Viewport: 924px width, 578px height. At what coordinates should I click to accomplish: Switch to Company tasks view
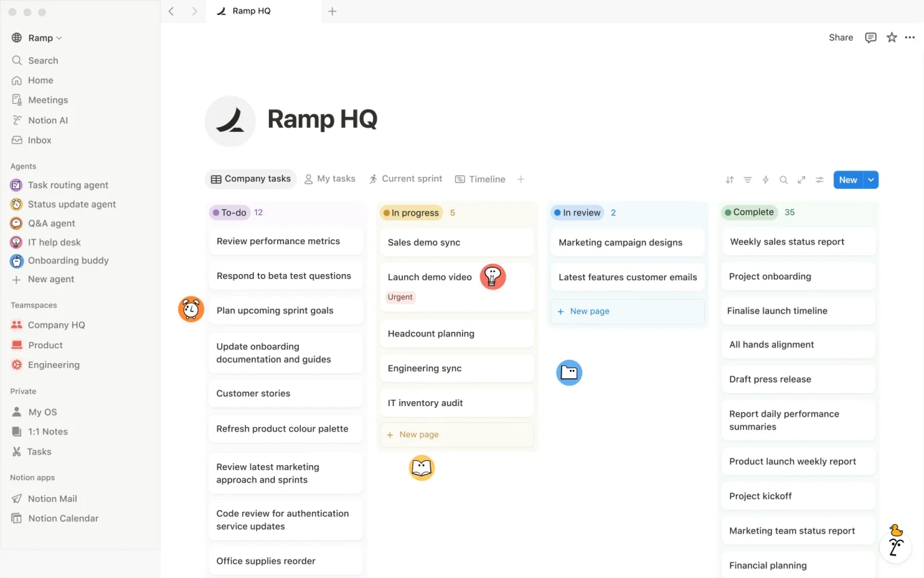tap(251, 179)
